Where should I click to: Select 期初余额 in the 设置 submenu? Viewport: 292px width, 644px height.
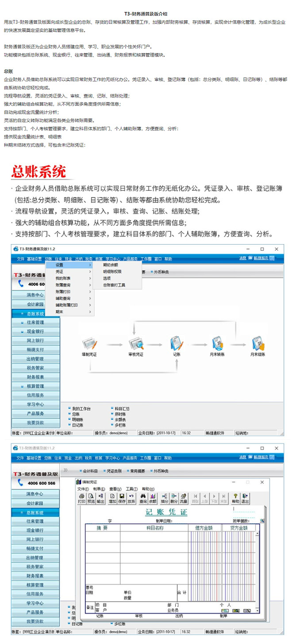coord(111,265)
